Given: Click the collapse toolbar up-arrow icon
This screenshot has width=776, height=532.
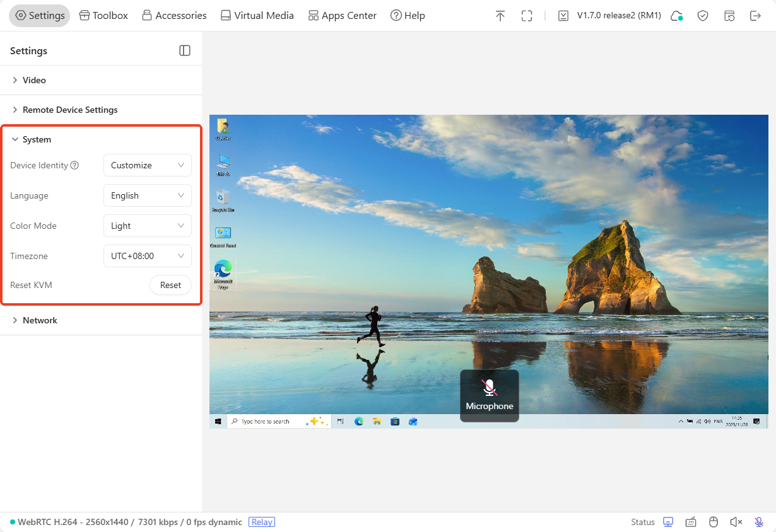Looking at the screenshot, I should (x=500, y=16).
